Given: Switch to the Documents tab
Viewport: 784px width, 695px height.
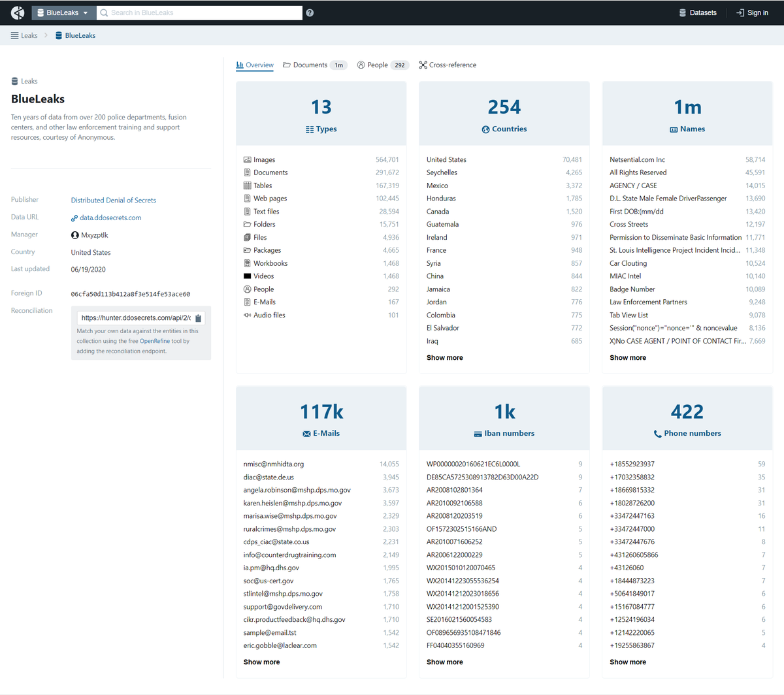Looking at the screenshot, I should pyautogui.click(x=315, y=65).
